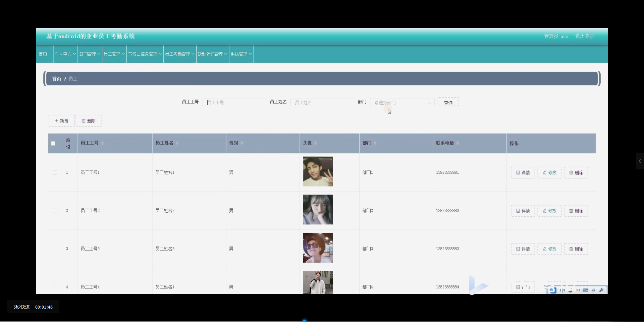Viewport: 644px width, 322px height.
Task: Open the 请选择部门 department dropdown
Action: [x=402, y=102]
